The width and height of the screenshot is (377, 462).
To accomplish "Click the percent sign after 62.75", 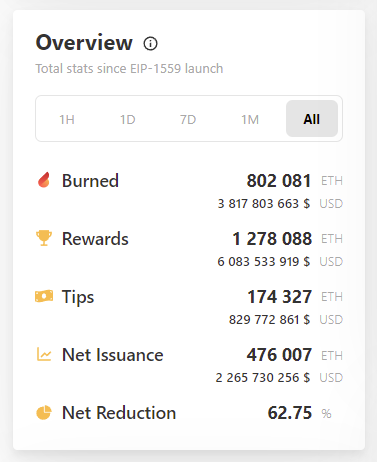I will (x=327, y=414).
